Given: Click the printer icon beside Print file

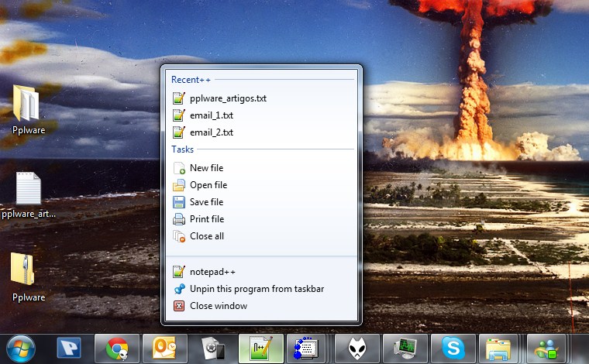Looking at the screenshot, I should pyautogui.click(x=179, y=219).
